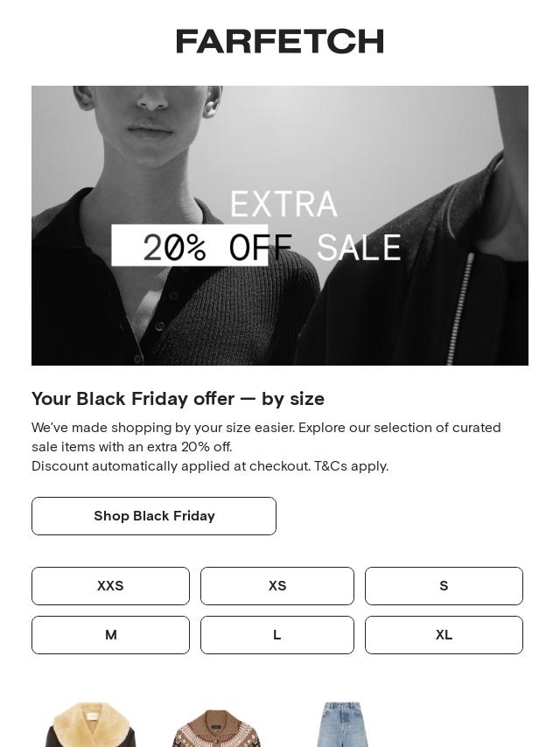Select the M size option
Viewport: 560px width, 747px height.
(110, 635)
